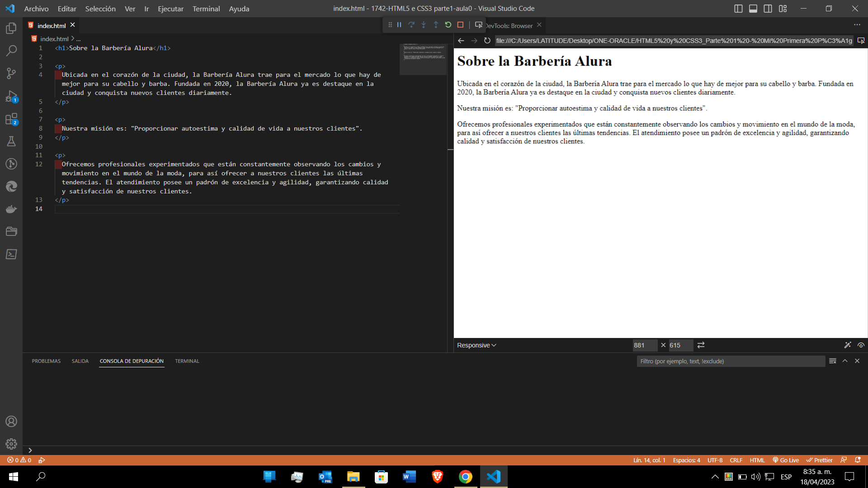Click Go Live in status bar
The width and height of the screenshot is (868, 488).
pos(786,460)
